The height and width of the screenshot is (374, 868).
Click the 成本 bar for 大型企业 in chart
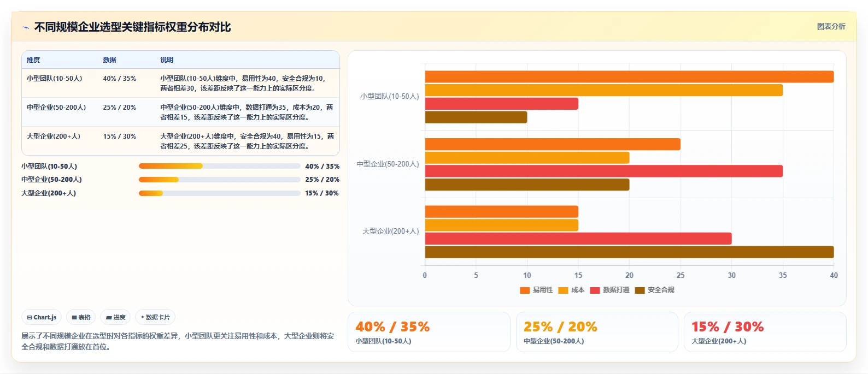(502, 225)
